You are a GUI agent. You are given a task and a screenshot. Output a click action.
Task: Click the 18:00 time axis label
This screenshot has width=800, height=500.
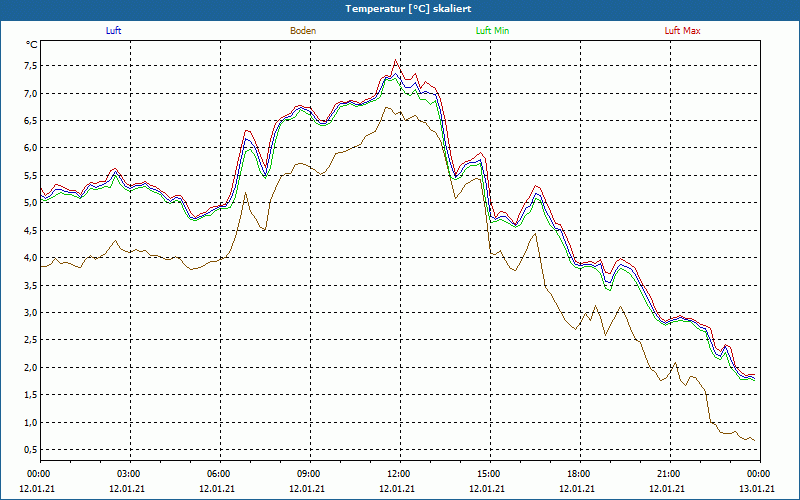pyautogui.click(x=580, y=474)
